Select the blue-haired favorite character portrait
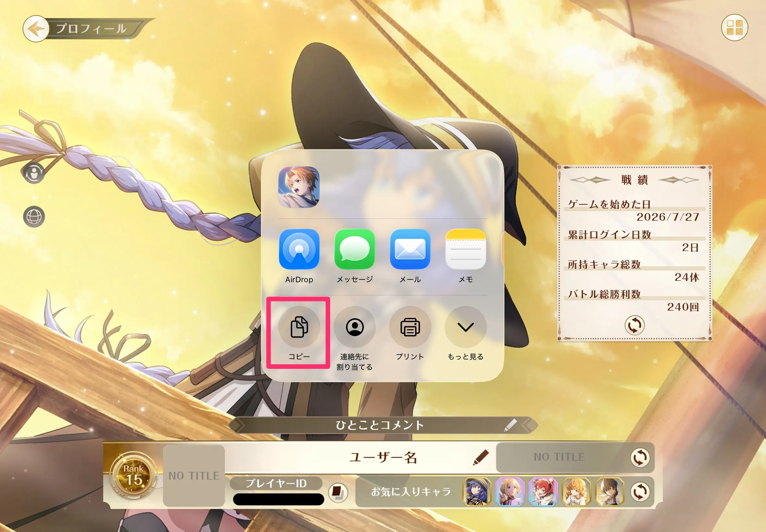The height and width of the screenshot is (532, 766). [x=477, y=492]
